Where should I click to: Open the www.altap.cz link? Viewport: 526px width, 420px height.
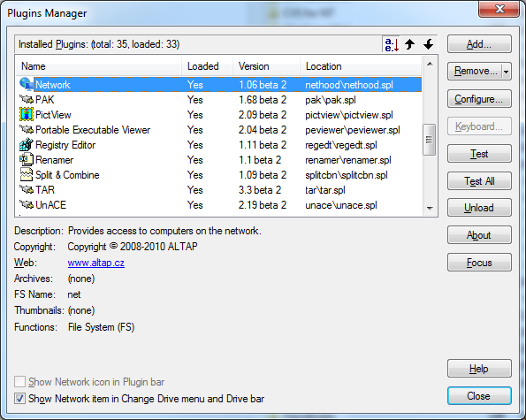coord(96,263)
